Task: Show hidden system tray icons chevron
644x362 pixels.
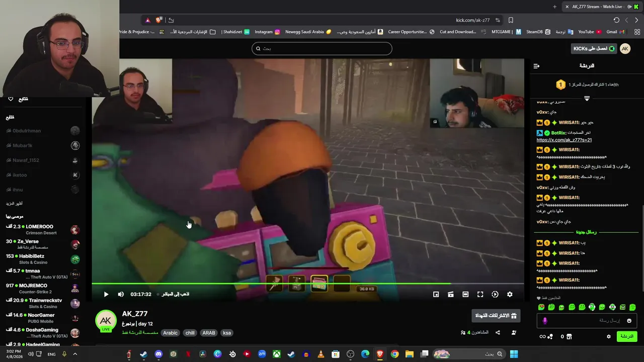Action: (75, 354)
